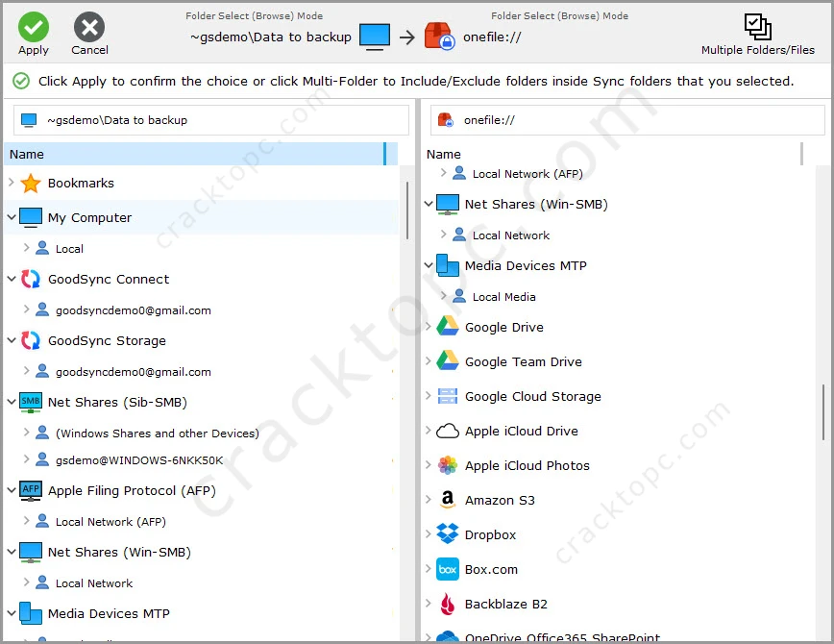
Task: Expand the Bookmarks node
Action: click(10, 183)
